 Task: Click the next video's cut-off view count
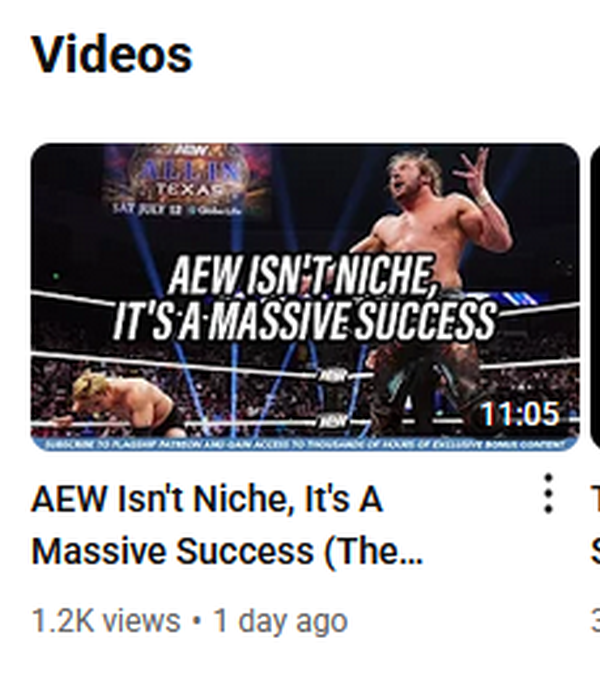point(596,620)
